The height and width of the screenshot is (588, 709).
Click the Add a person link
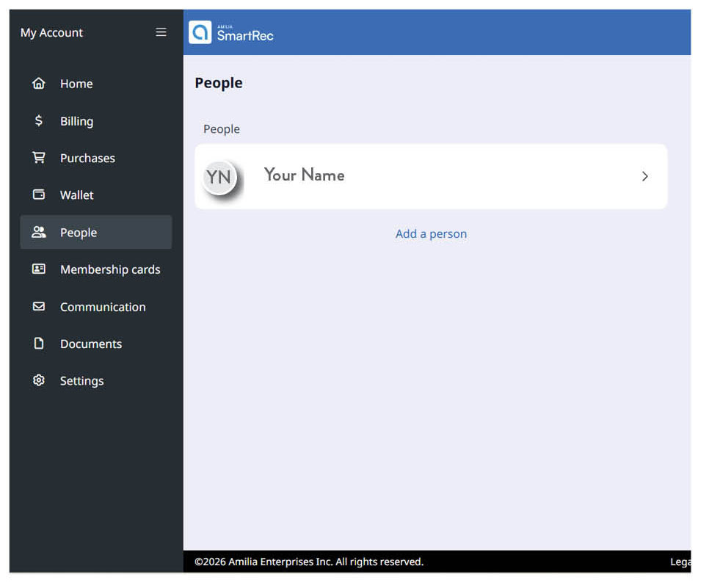pyautogui.click(x=431, y=234)
